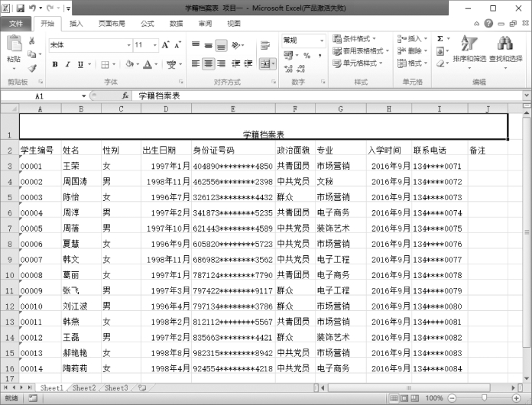Increase font size with large A icon
The height and width of the screenshot is (405, 532).
point(166,45)
